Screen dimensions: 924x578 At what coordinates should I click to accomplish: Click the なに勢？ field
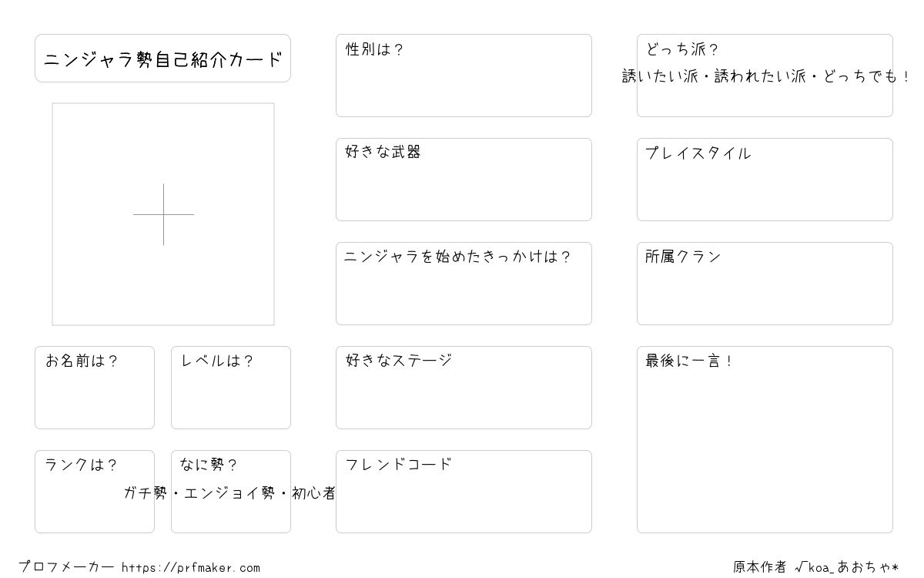231,492
